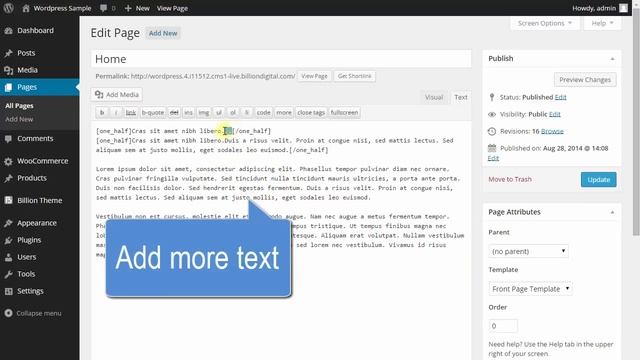This screenshot has width=640, height=360.
Task: Edit the Published on date
Action: tap(493, 158)
